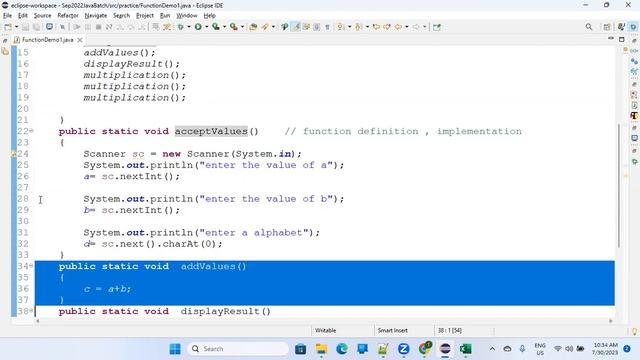Click the green Run button
640x360 pixels.
pyautogui.click(x=198, y=27)
